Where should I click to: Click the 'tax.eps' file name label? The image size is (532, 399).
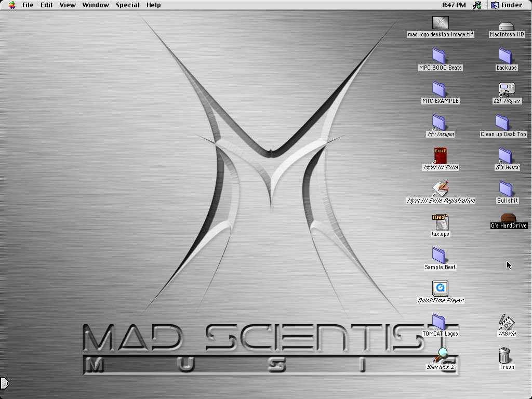click(x=440, y=234)
